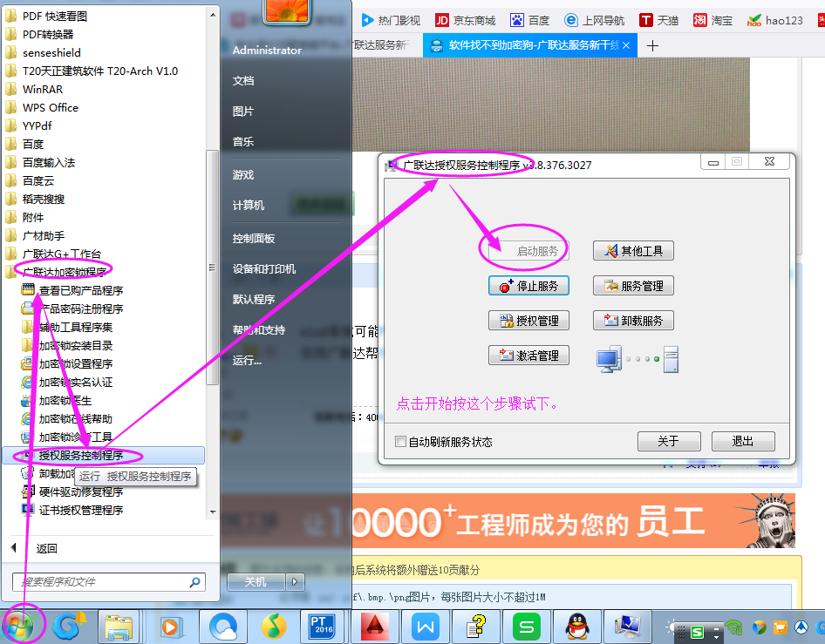
Task: Click the 服务管理 button
Action: 633,286
